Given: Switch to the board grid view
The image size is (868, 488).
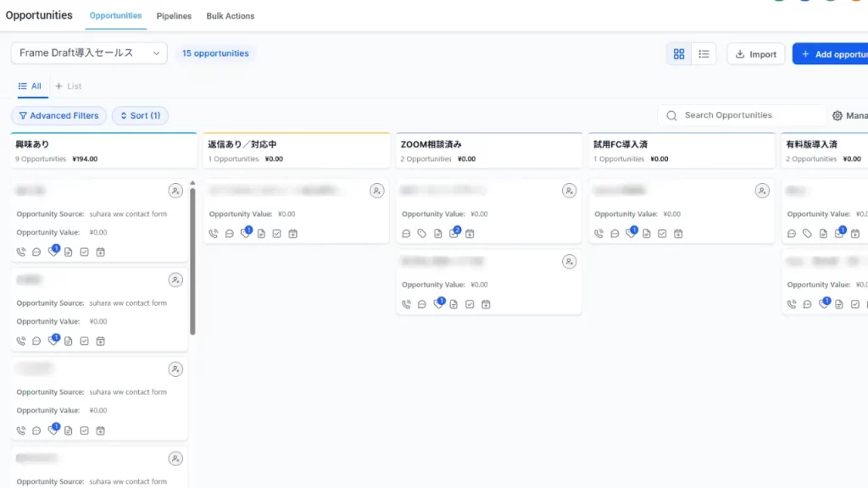Looking at the screenshot, I should tap(679, 54).
